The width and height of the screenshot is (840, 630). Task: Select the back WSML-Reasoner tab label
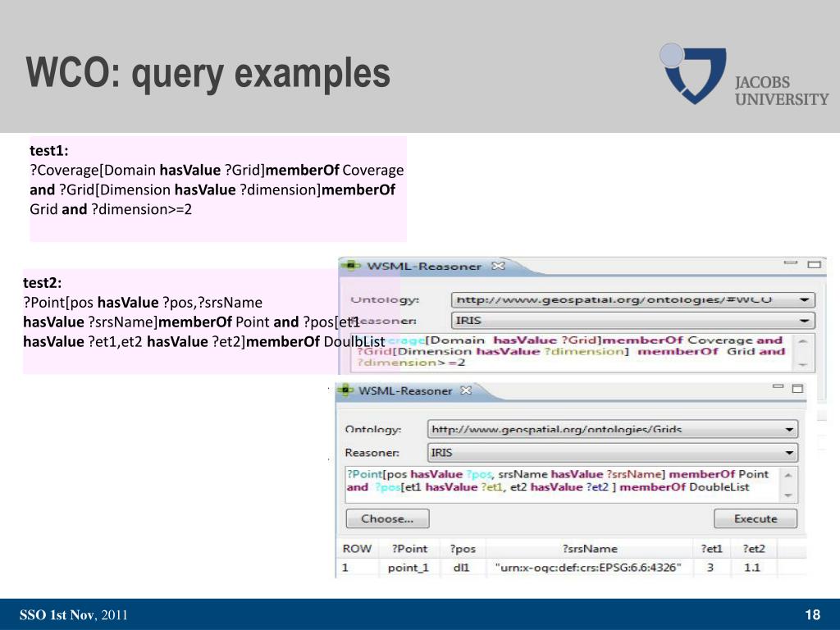pyautogui.click(x=424, y=267)
